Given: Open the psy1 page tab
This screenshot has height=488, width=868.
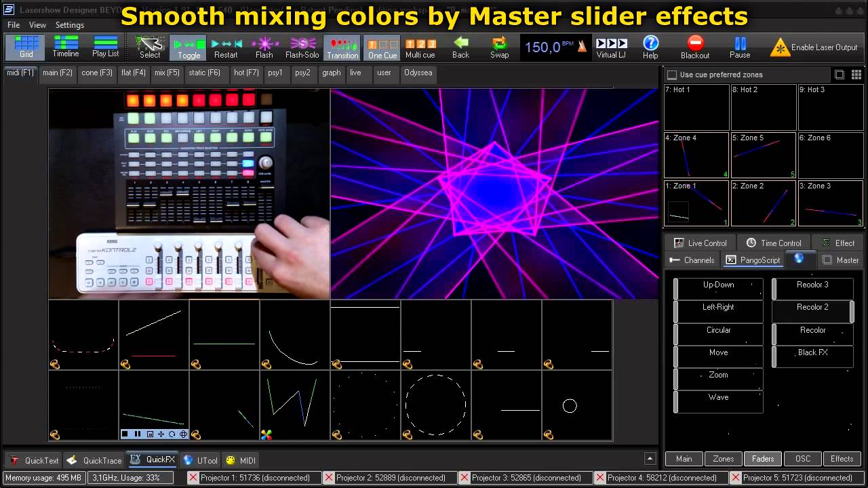Looking at the screenshot, I should pos(275,73).
